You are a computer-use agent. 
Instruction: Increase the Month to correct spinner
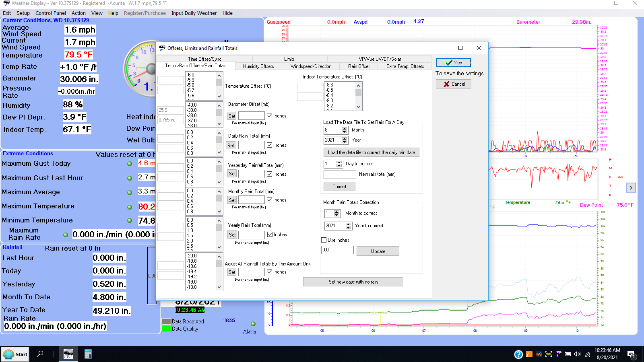[x=337, y=212]
